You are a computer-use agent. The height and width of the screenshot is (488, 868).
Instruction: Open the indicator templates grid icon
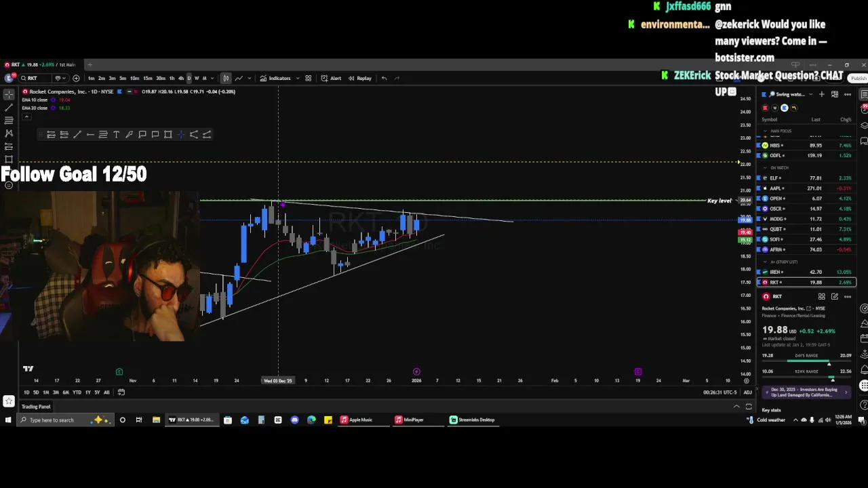click(308, 78)
